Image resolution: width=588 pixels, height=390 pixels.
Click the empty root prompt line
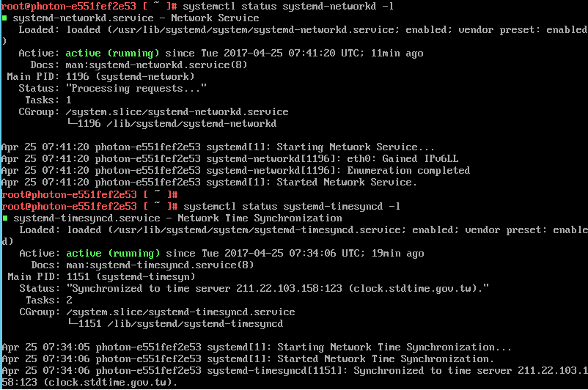(x=89, y=194)
